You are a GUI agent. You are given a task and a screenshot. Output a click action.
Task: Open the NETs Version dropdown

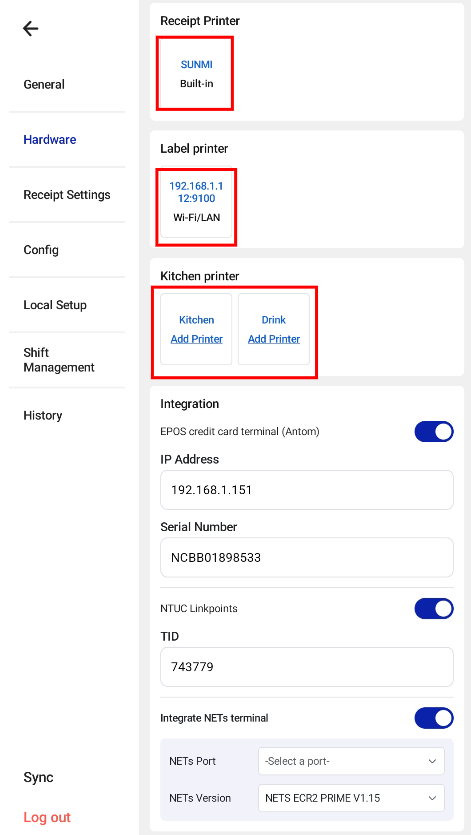(x=351, y=798)
